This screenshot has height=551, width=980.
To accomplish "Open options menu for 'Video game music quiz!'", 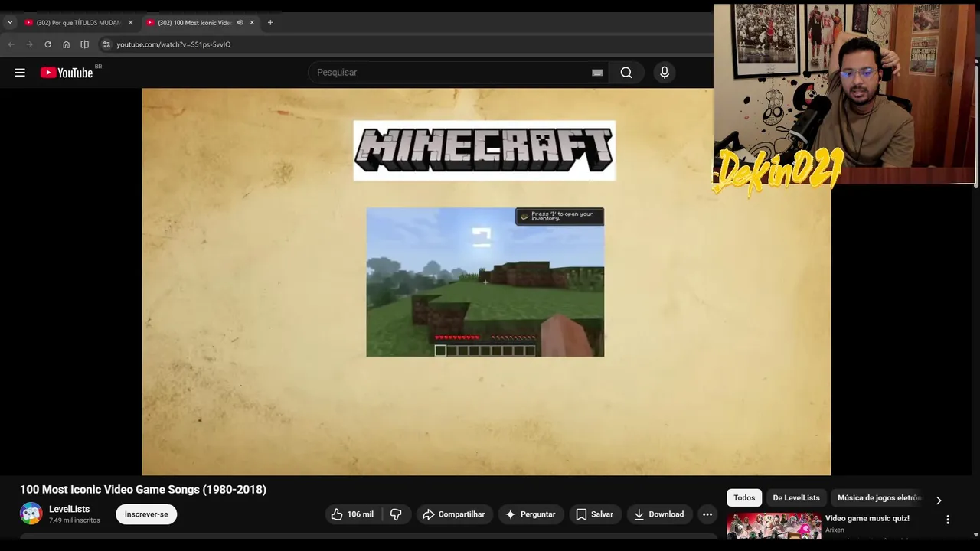I will (x=948, y=520).
